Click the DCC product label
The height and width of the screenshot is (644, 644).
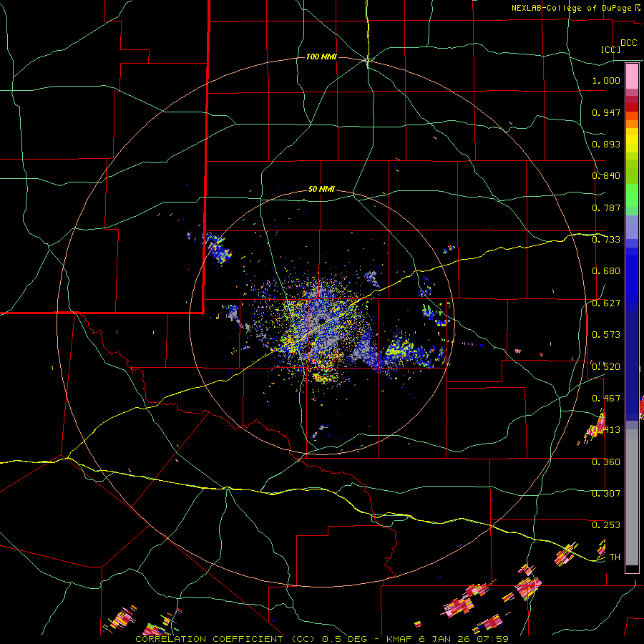[x=628, y=43]
